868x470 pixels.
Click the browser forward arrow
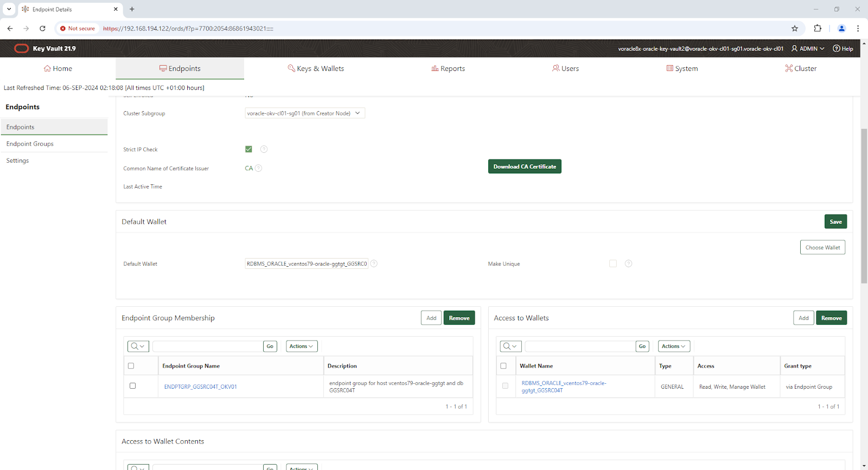26,28
